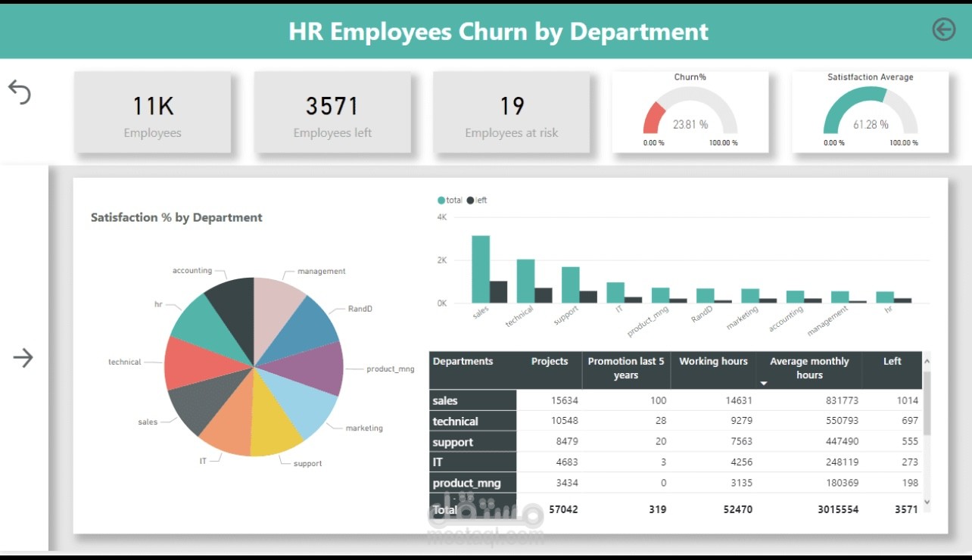Click the table scrollbar down arrow

[x=927, y=502]
